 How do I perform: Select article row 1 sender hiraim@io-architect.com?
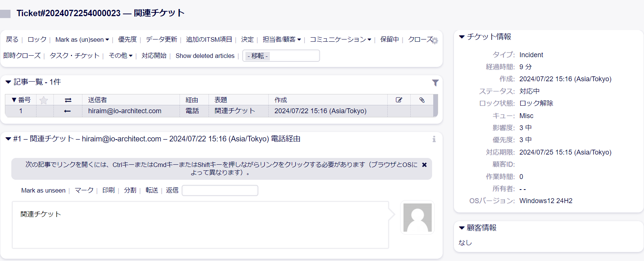[x=125, y=111]
